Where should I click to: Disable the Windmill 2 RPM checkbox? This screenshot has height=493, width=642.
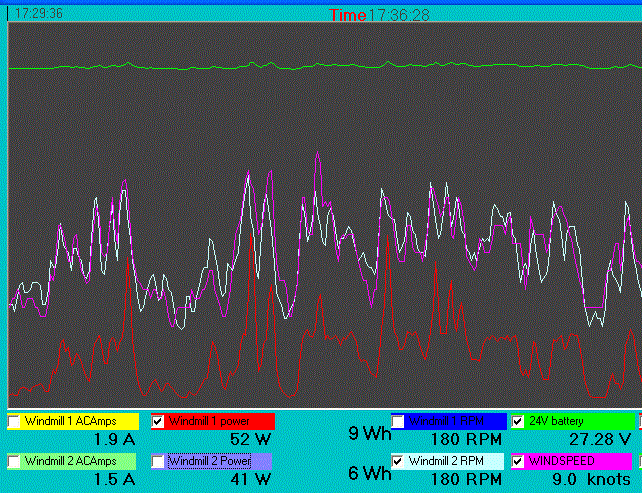398,461
